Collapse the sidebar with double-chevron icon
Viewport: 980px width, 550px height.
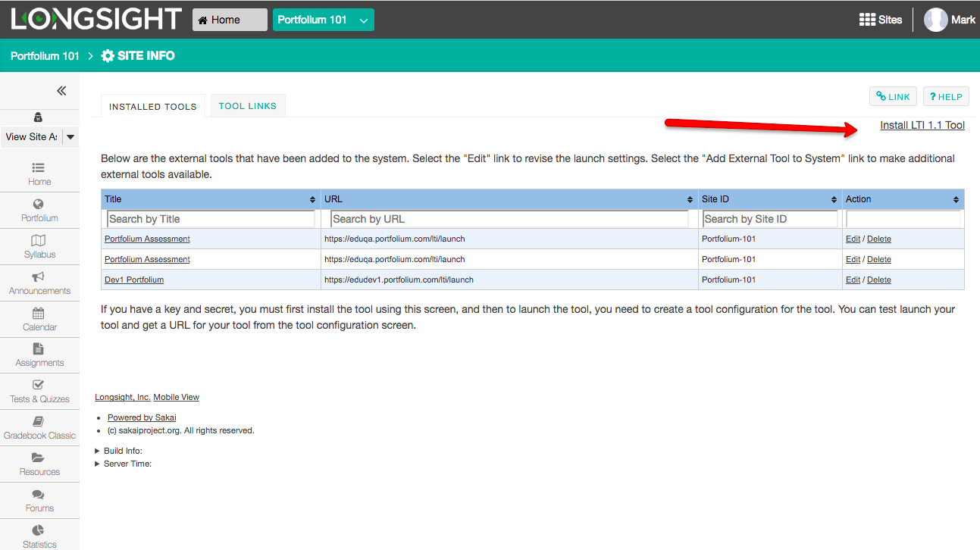(62, 91)
